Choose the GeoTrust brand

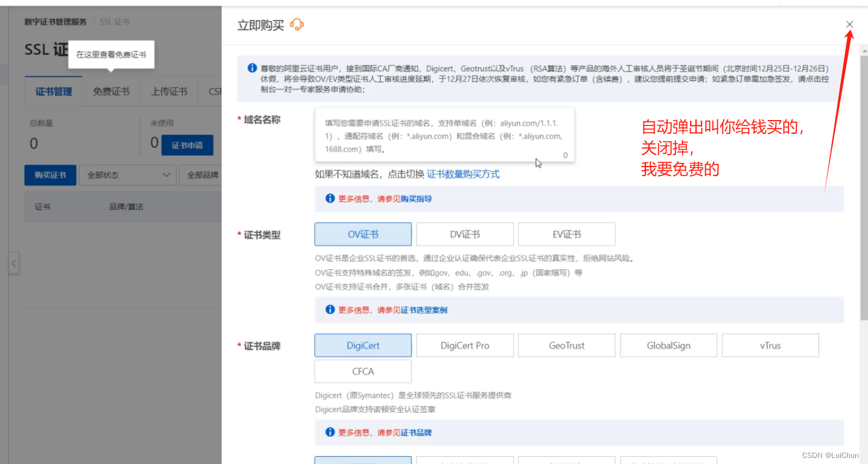click(566, 346)
